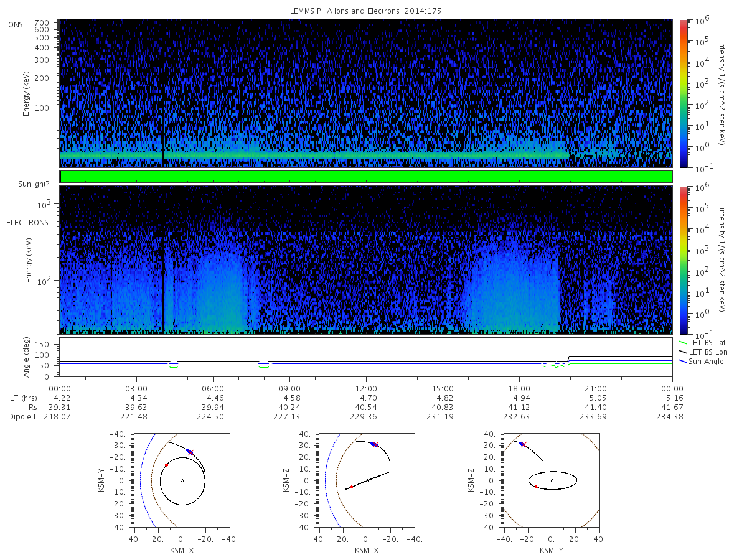
Task: Click the electrons intensity color bar
Action: [x=683, y=259]
